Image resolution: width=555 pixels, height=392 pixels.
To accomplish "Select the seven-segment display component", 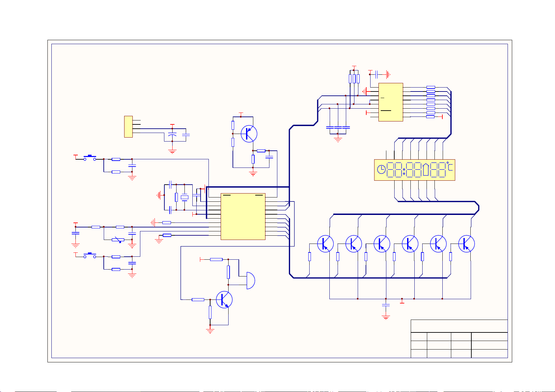I will coord(414,170).
